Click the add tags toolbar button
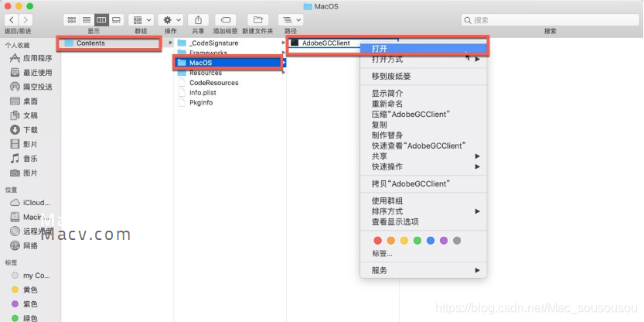644x322 pixels. tap(226, 19)
